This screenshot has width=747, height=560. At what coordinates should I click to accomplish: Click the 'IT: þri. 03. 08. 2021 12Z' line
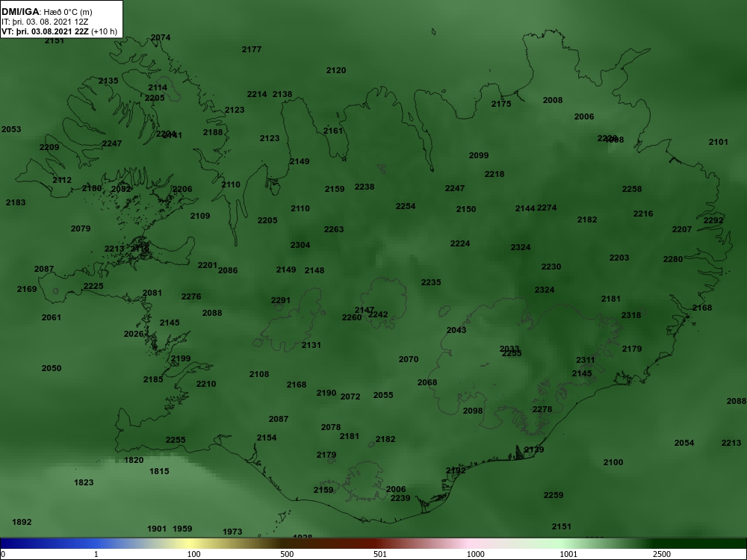click(45, 22)
